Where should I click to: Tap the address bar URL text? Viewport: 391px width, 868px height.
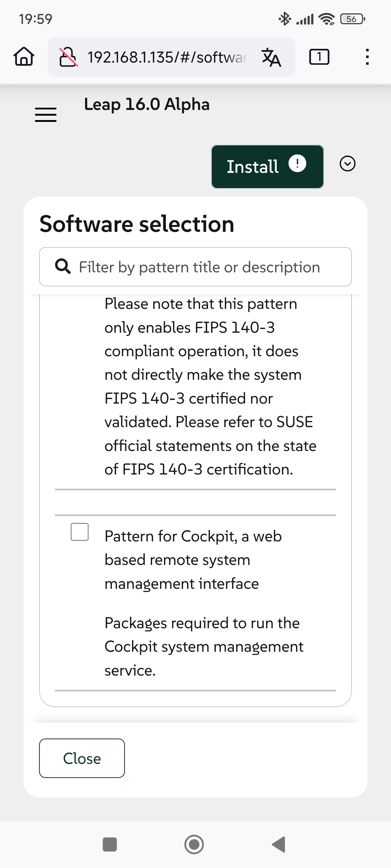coord(167,57)
